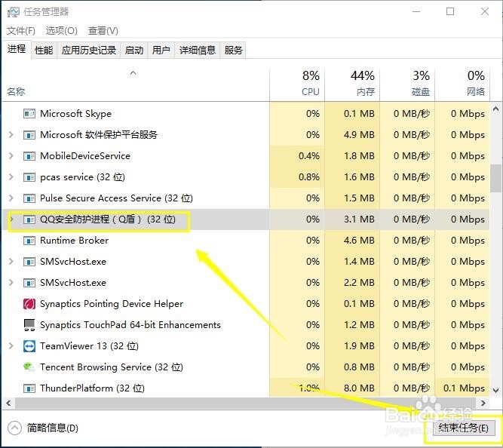Click the Microsoft 软件保护平台服务 process icon
Screen dimensions: 503x448
pos(29,135)
